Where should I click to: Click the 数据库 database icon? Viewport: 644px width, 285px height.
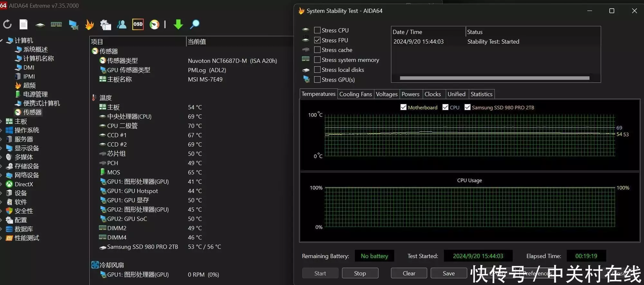click(9, 229)
